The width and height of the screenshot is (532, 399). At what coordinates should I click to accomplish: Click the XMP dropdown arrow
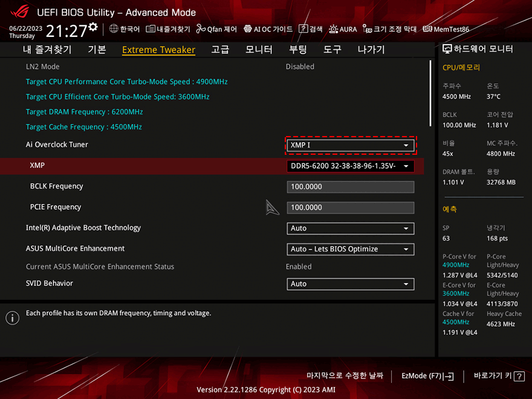[x=406, y=166]
